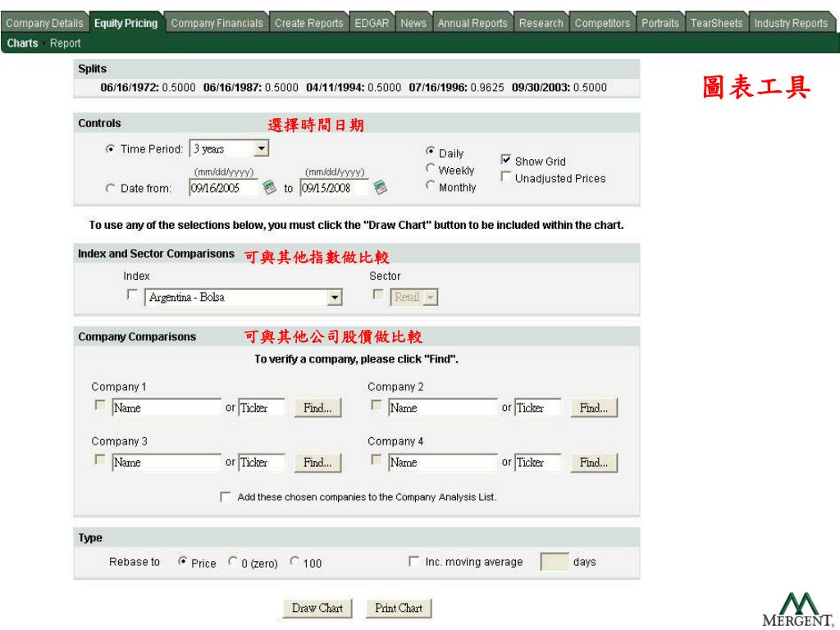Check the Company 1 checkbox
Viewport: 840px width, 630px height.
[x=100, y=405]
